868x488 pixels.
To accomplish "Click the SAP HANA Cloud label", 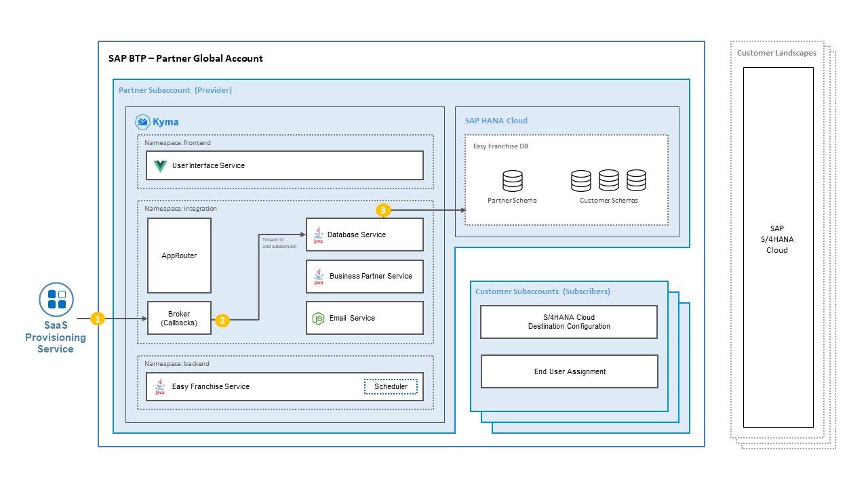I will 496,121.
